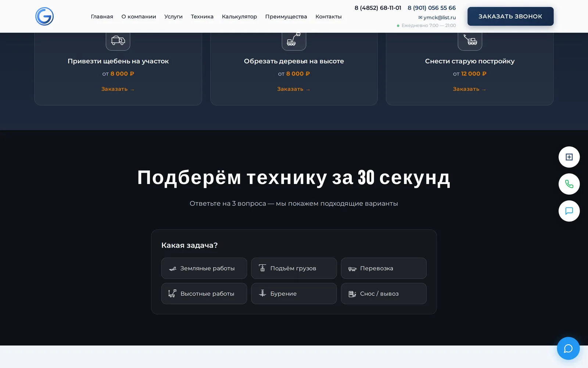588x368 pixels.
Task: Click the aerial lift icon above деревья card
Action: tap(294, 40)
